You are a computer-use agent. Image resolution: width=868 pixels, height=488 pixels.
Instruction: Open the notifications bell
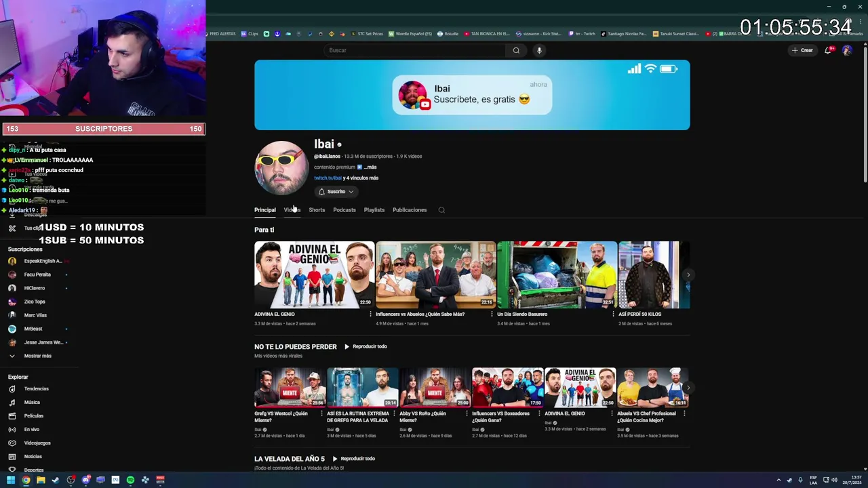[828, 50]
